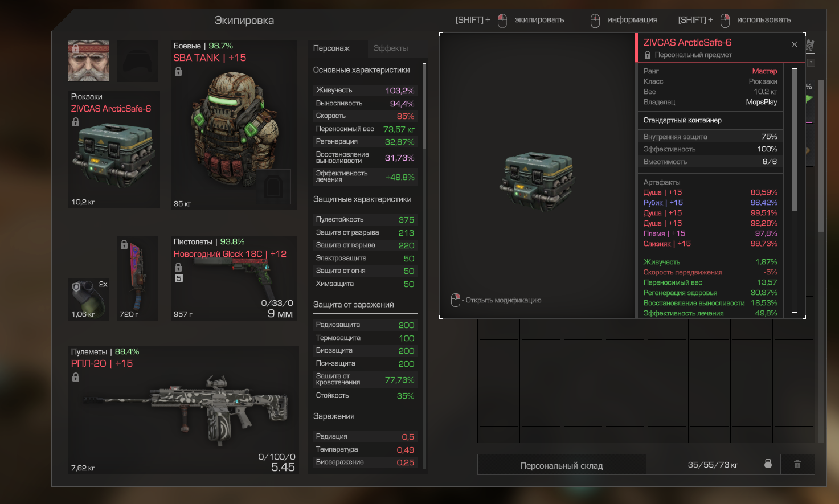Close the ZIVCAS ArcticSafe-6 info panel
The width and height of the screenshot is (839, 504).
(795, 44)
